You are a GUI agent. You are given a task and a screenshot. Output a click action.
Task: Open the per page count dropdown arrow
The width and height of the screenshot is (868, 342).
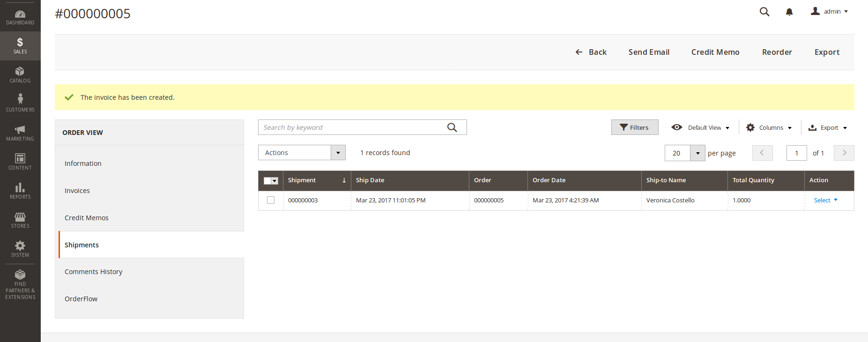[697, 153]
